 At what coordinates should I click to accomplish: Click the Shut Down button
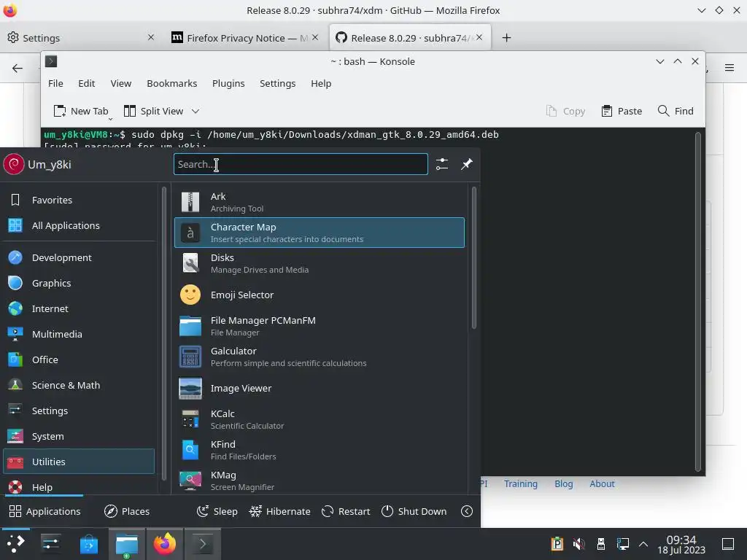(414, 511)
